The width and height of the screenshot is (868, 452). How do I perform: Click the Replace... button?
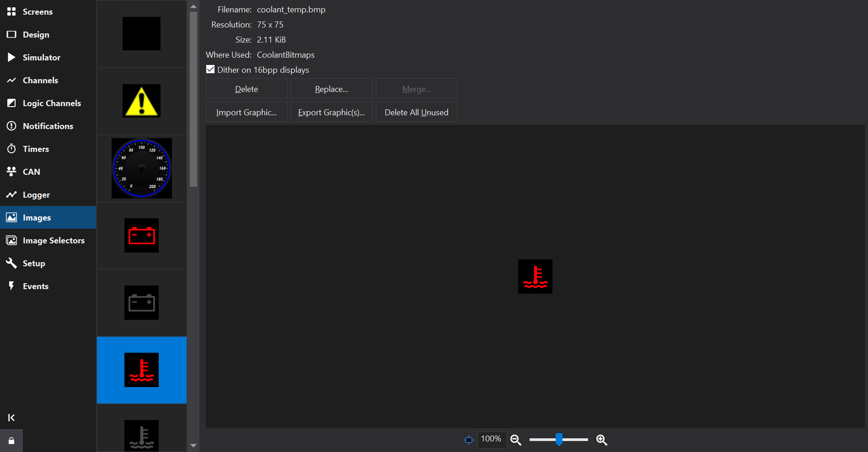click(x=332, y=89)
